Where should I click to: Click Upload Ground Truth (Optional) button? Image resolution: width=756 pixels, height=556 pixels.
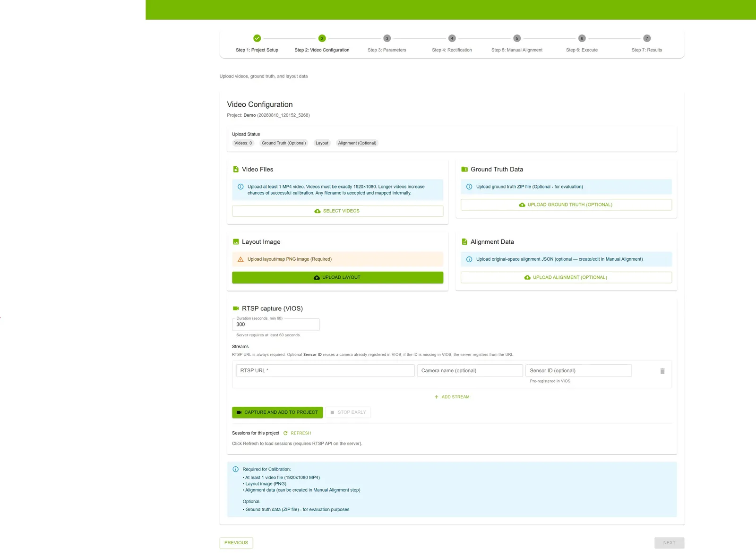[566, 205]
